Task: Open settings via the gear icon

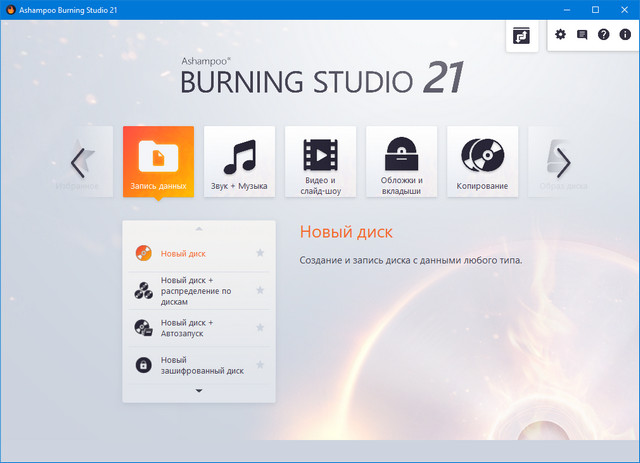Action: [x=560, y=35]
